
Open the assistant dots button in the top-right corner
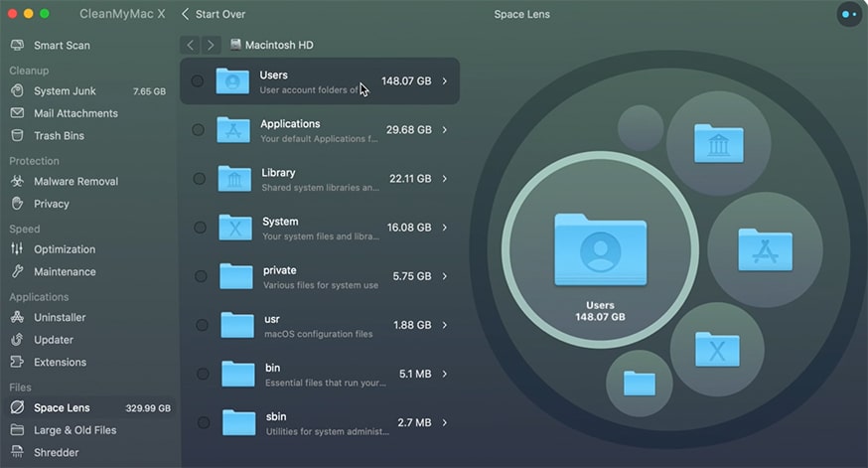pyautogui.click(x=848, y=14)
